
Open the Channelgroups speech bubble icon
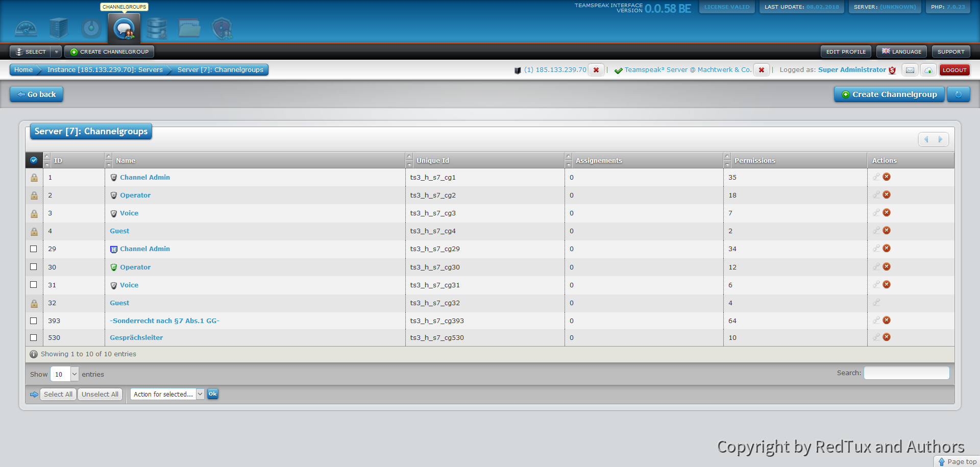point(124,29)
